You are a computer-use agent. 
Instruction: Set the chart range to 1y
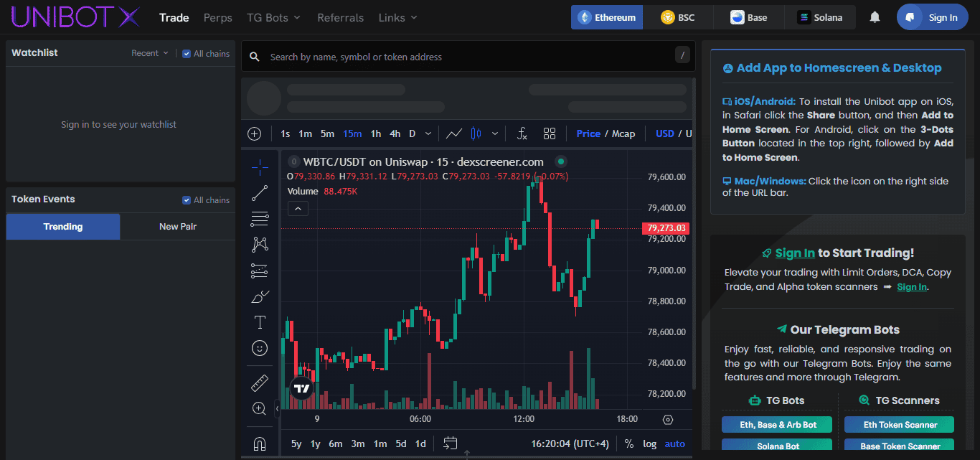point(315,443)
